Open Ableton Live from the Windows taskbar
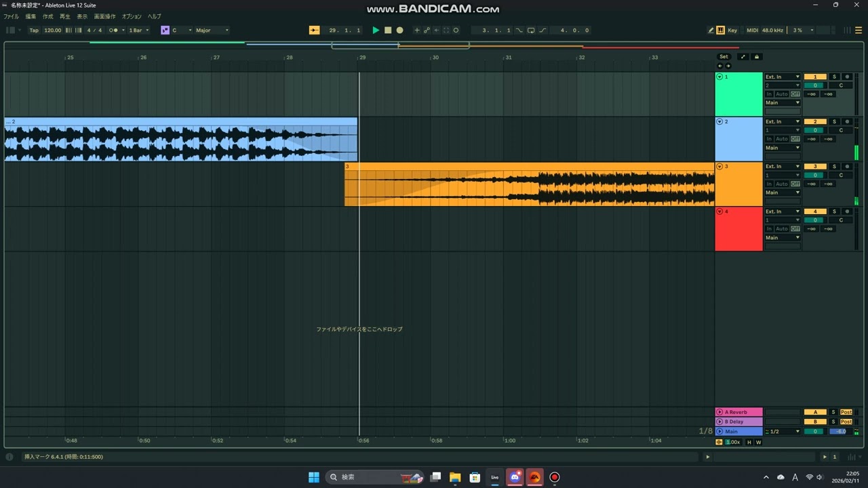The image size is (868, 488). click(495, 477)
